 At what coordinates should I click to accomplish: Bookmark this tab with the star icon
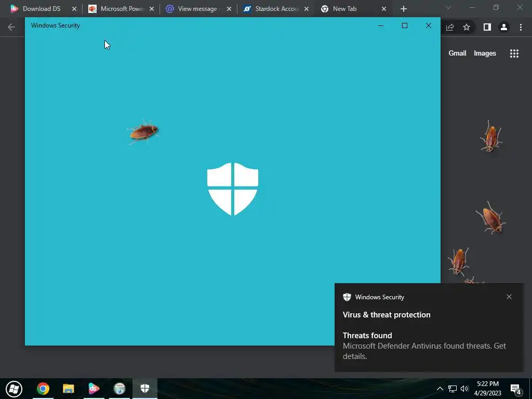[x=467, y=27]
